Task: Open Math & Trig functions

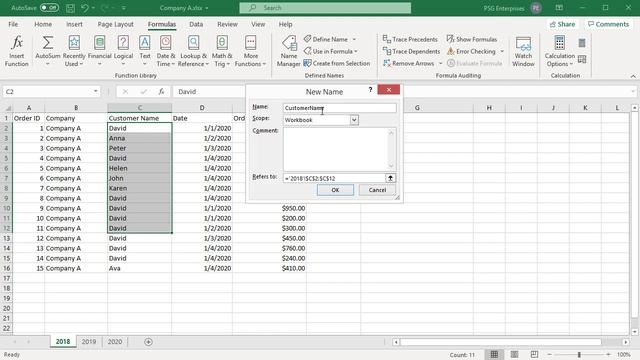Action: 222,51
